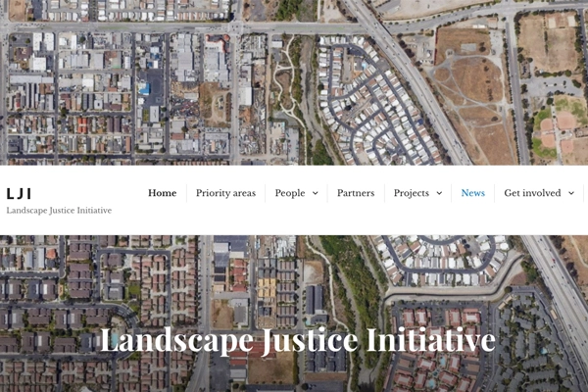Open the Home page
The image size is (588, 392).
click(x=162, y=193)
